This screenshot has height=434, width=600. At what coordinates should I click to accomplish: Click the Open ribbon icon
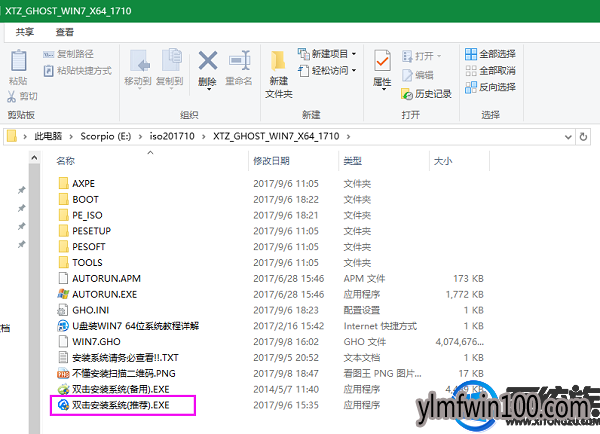[407, 56]
